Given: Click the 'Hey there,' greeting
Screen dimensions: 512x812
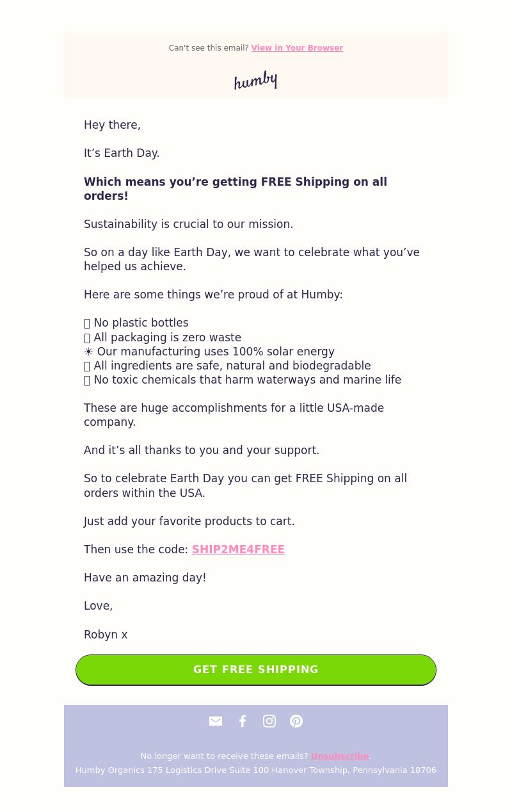Looking at the screenshot, I should pos(112,125).
